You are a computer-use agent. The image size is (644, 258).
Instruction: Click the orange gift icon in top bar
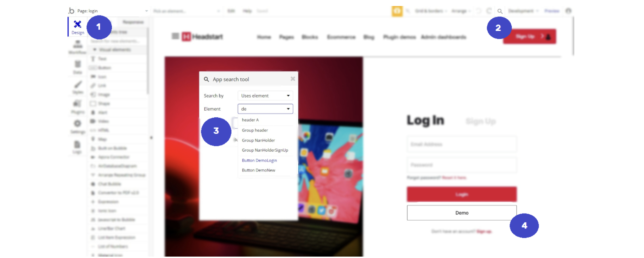pyautogui.click(x=397, y=11)
